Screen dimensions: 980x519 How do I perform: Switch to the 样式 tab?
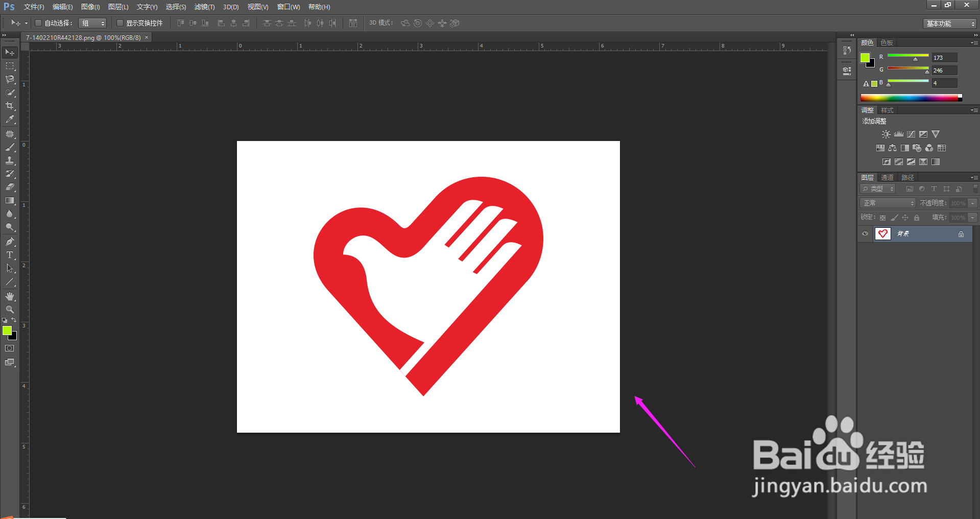click(x=887, y=110)
